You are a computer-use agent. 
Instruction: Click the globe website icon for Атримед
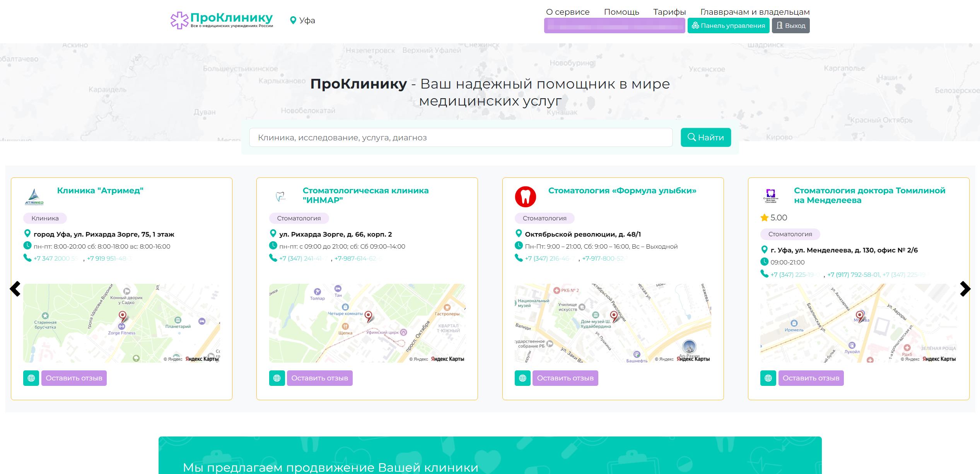(31, 378)
